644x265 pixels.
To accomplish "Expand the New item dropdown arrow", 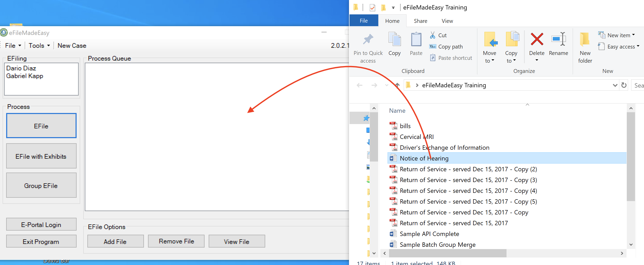I will coord(633,35).
